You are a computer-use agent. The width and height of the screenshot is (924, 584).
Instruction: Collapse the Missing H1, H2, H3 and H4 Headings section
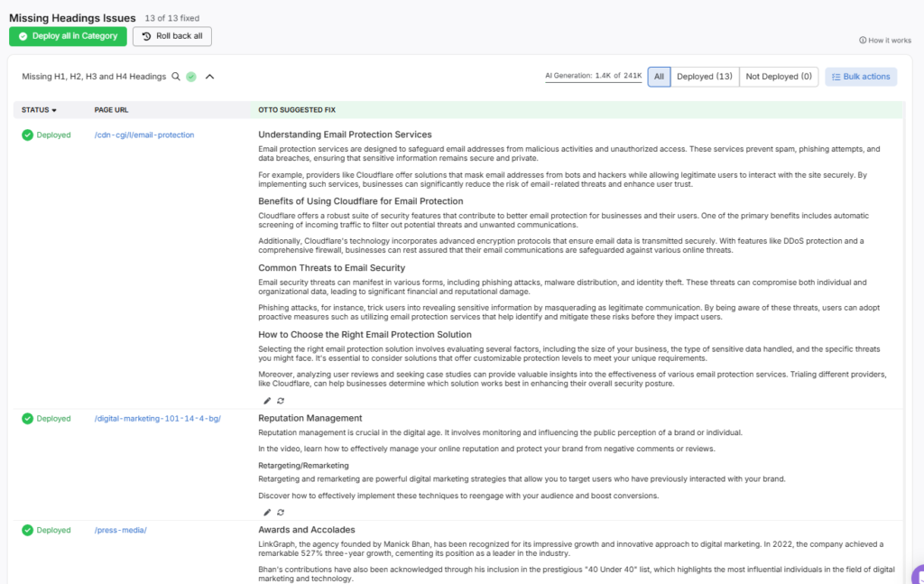coord(209,77)
